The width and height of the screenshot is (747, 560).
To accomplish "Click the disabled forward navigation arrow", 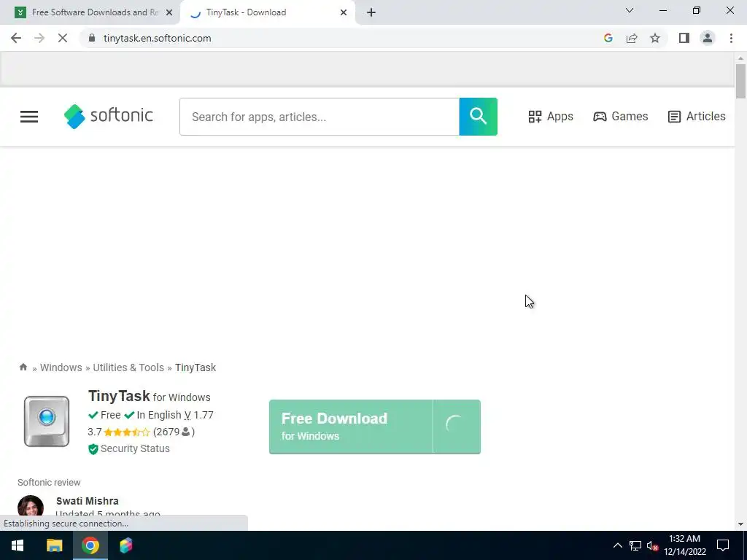I will click(39, 38).
